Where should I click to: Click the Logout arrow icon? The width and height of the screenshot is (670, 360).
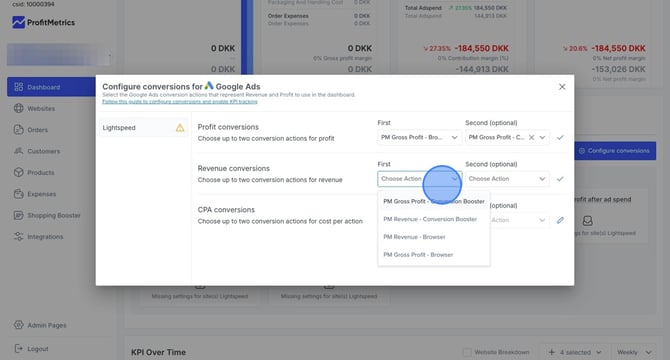18,348
